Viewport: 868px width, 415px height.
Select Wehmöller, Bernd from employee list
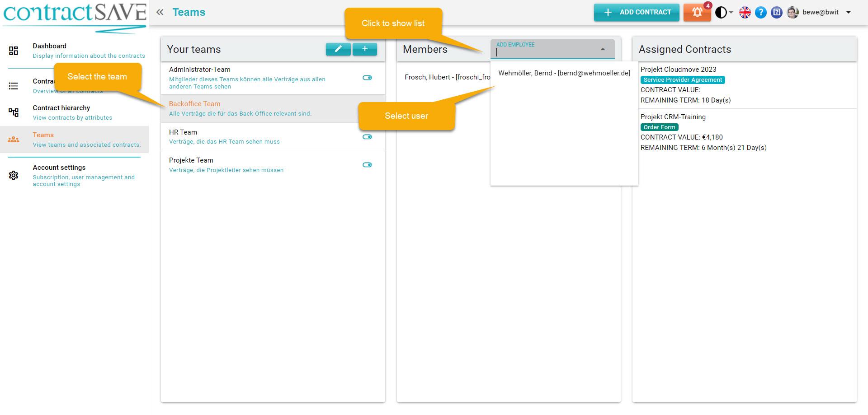click(x=564, y=73)
